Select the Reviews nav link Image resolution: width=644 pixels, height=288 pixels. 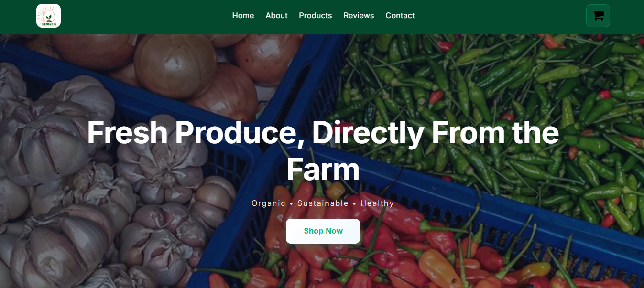359,16
